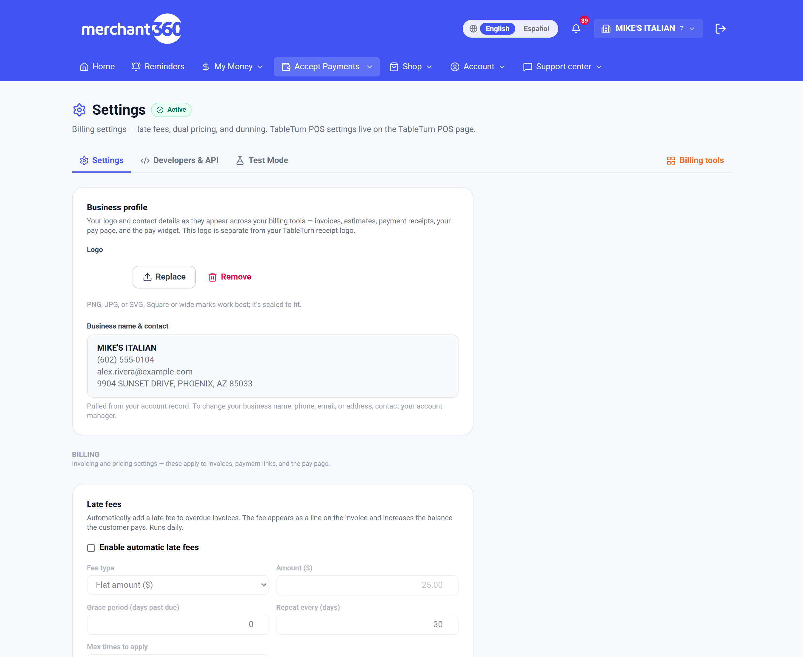Viewport: 812px width, 657px height.
Task: Click the Replace logo button
Action: point(164,277)
